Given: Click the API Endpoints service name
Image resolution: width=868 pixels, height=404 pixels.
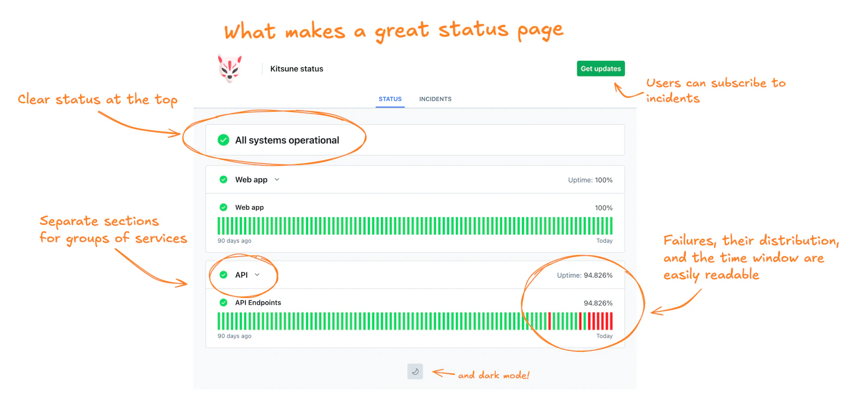Looking at the screenshot, I should tap(258, 302).
